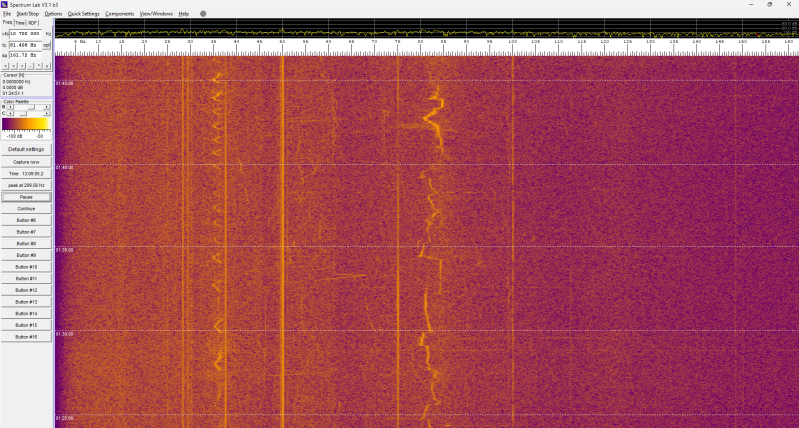
Task: Pause the spectrum analysis
Action: coord(26,197)
